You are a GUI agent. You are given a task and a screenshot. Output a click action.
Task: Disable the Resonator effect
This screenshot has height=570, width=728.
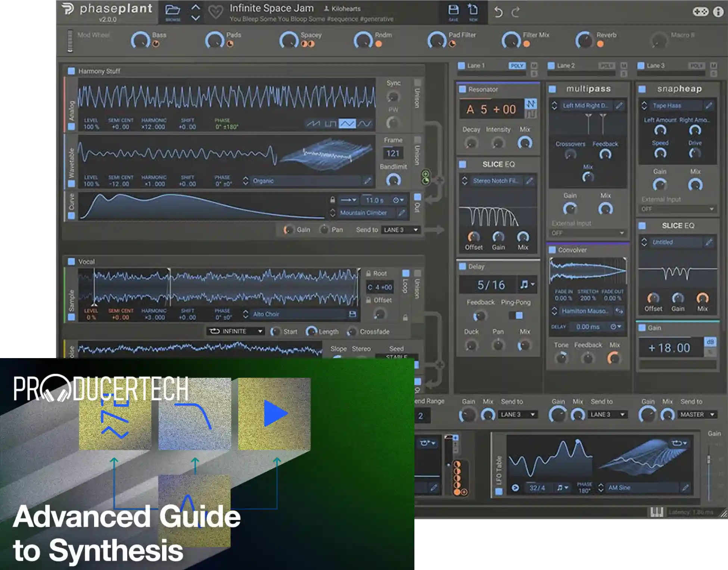click(x=463, y=90)
